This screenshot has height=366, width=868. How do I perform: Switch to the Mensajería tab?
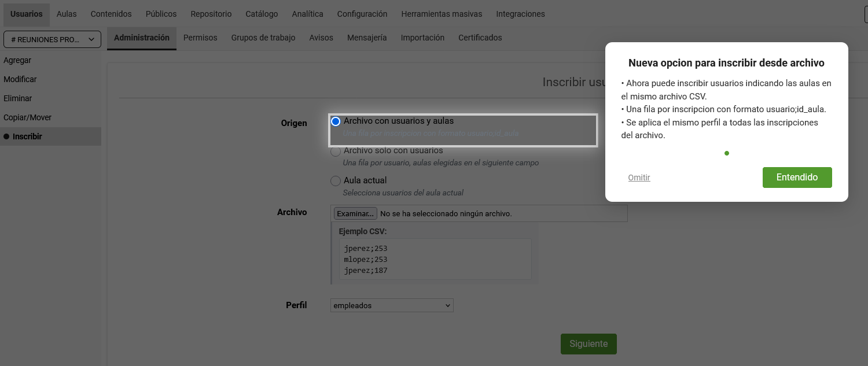coord(367,38)
